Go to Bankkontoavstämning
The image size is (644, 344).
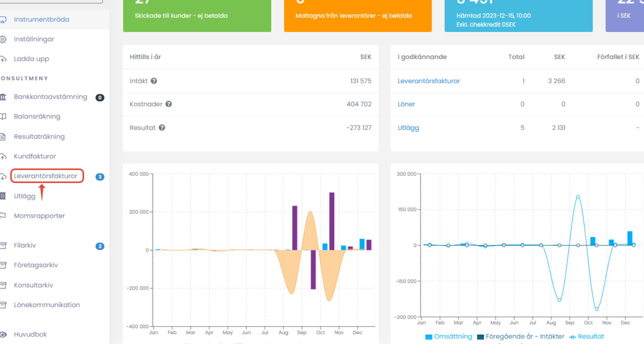(51, 97)
